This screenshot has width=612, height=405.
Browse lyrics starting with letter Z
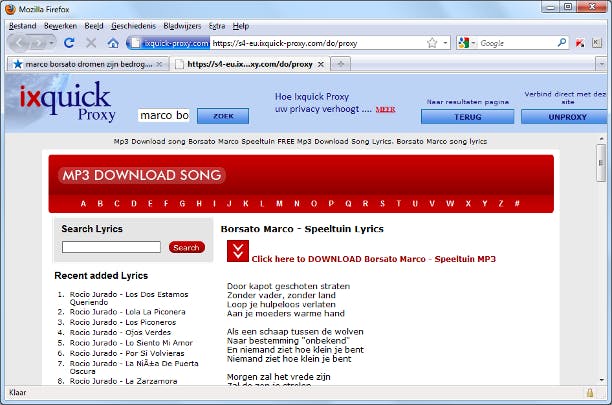click(x=501, y=203)
